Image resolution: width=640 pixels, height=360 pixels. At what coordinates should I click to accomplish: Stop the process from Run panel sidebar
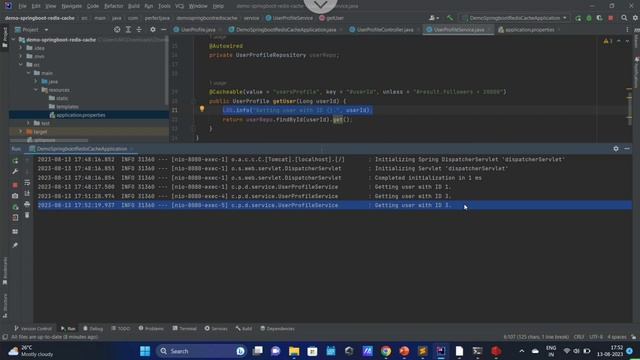click(x=15, y=185)
